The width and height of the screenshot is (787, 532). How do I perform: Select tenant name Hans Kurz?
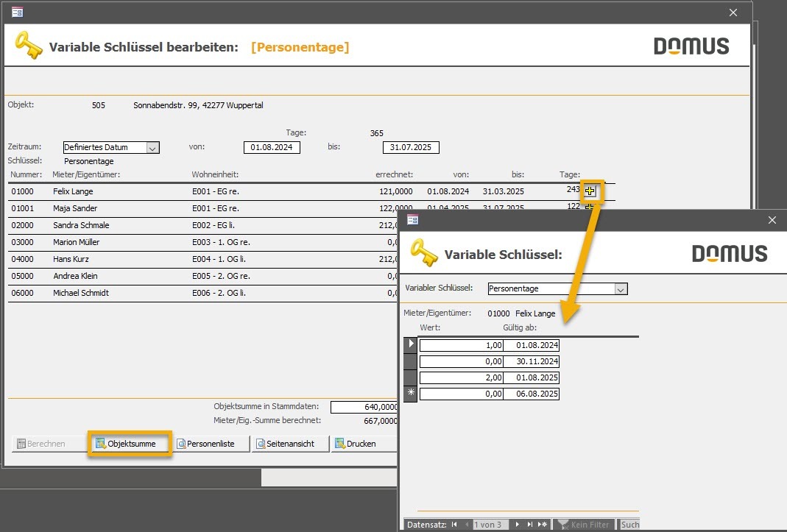tap(71, 259)
